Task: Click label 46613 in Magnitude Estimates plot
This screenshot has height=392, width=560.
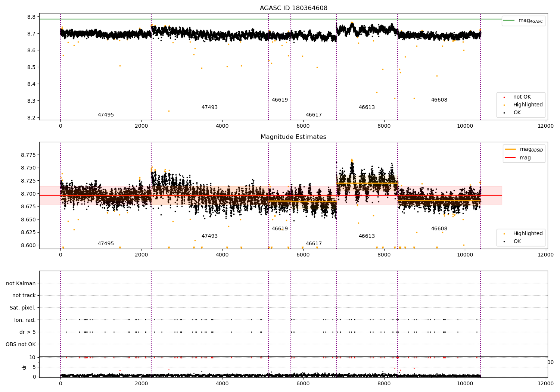Action: 367,236
